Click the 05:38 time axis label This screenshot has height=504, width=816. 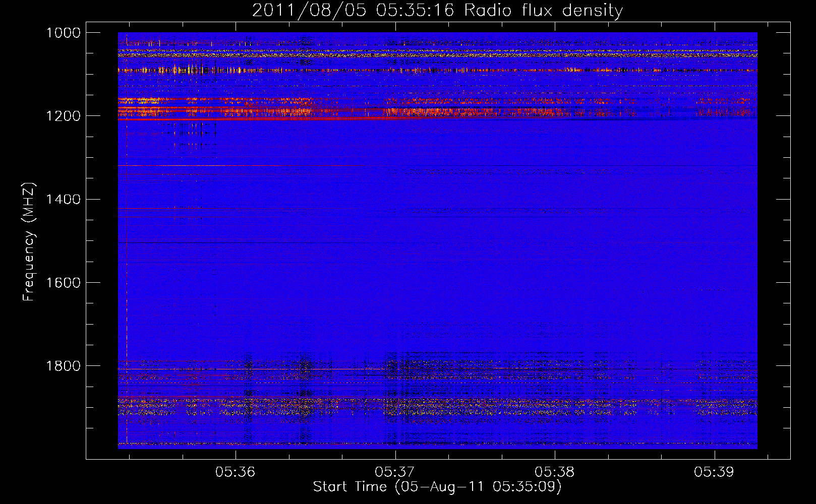point(554,472)
